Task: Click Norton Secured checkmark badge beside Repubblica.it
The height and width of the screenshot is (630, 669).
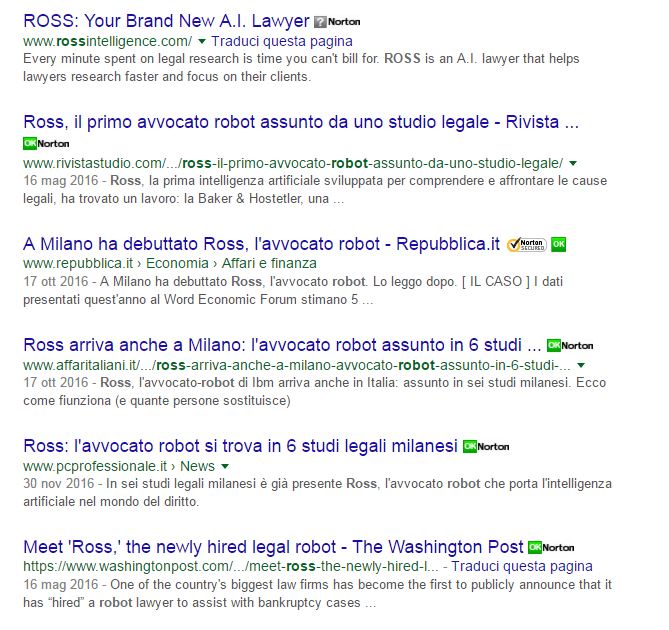Action: click(526, 245)
